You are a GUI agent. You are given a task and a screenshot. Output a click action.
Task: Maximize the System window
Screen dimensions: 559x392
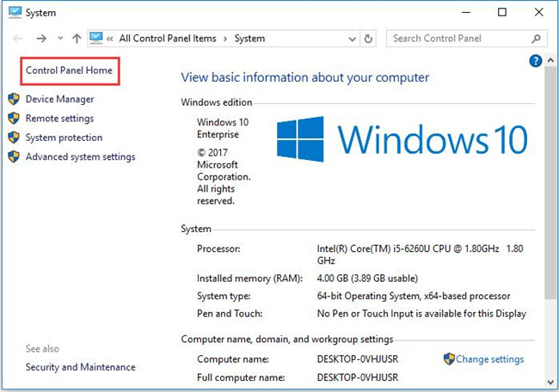pyautogui.click(x=502, y=13)
